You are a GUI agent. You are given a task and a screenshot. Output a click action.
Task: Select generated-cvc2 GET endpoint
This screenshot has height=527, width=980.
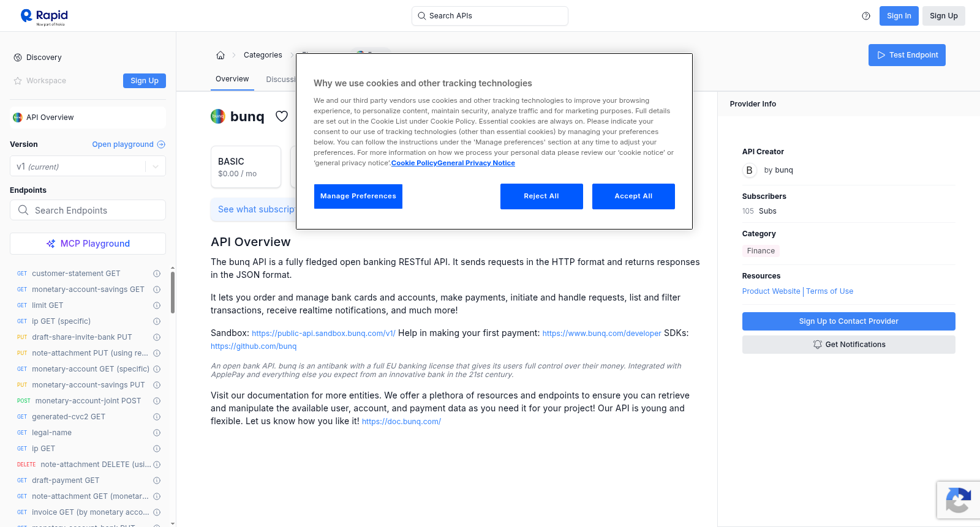pyautogui.click(x=69, y=417)
